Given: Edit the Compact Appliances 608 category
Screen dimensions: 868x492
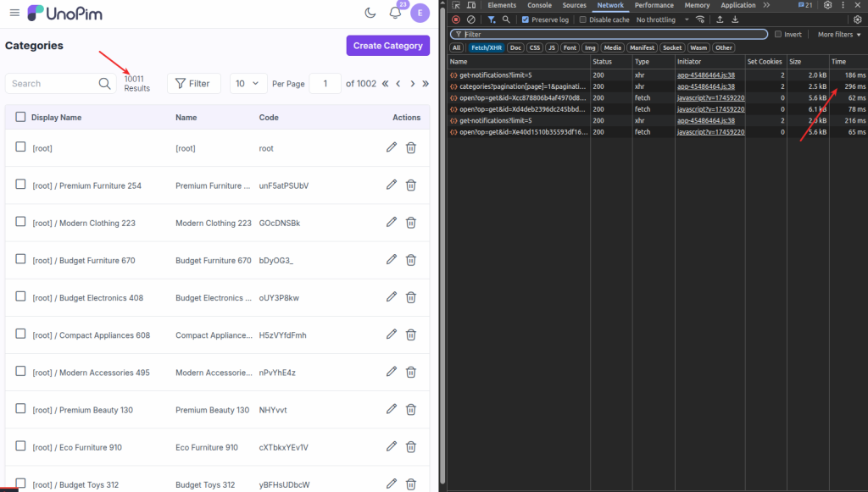Looking at the screenshot, I should click(392, 334).
